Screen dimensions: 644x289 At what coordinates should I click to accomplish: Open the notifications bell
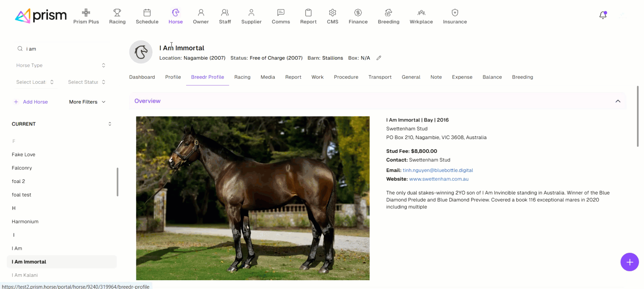click(603, 15)
